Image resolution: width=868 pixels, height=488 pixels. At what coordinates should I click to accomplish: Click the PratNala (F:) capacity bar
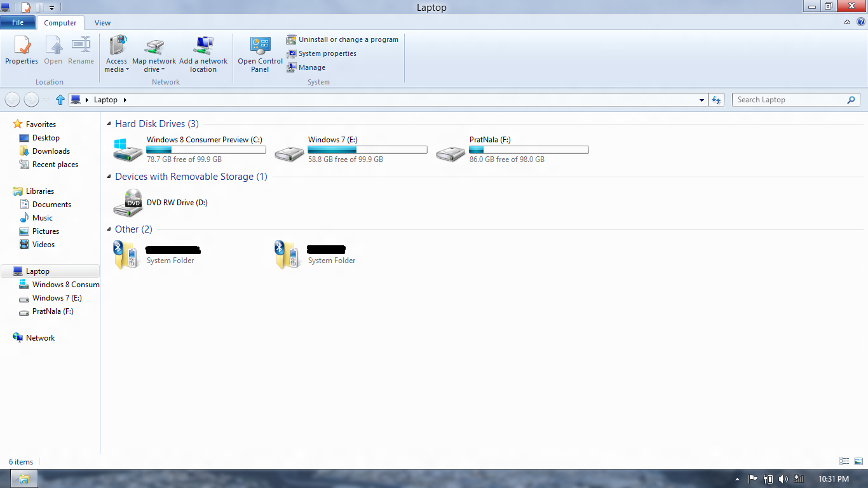pos(529,150)
